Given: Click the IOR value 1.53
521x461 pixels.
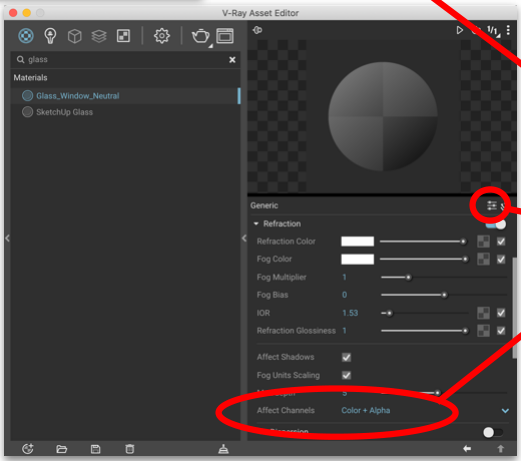Looking at the screenshot, I should (350, 313).
